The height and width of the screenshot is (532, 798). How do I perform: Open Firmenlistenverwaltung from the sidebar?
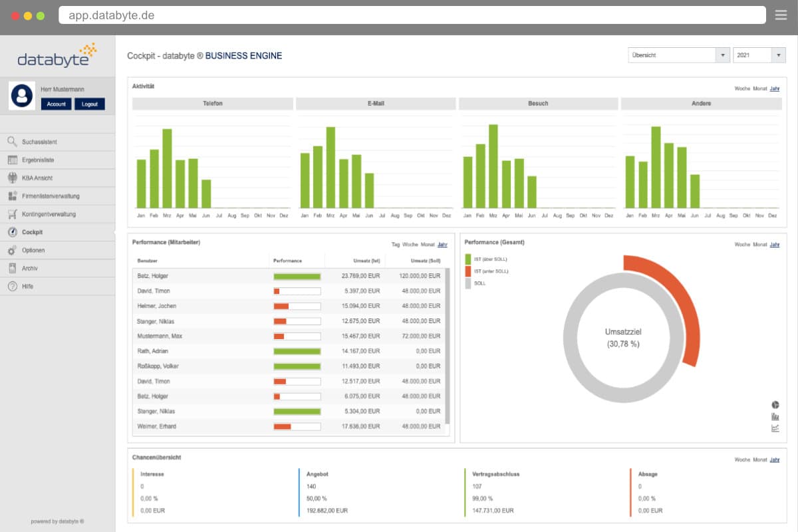click(x=57, y=196)
